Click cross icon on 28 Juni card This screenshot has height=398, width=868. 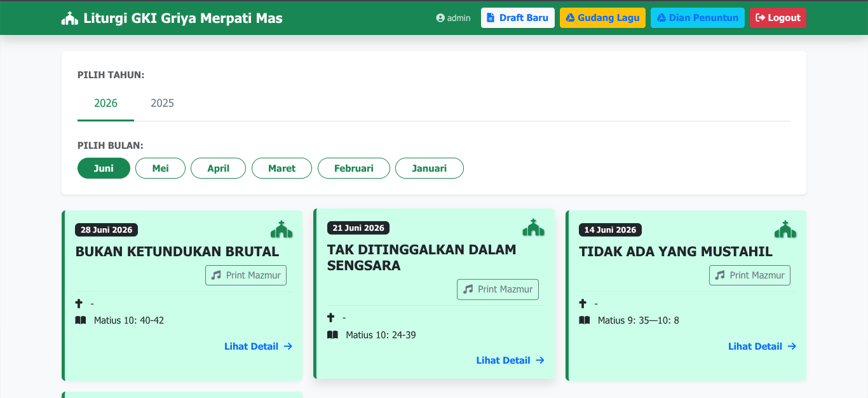point(79,304)
